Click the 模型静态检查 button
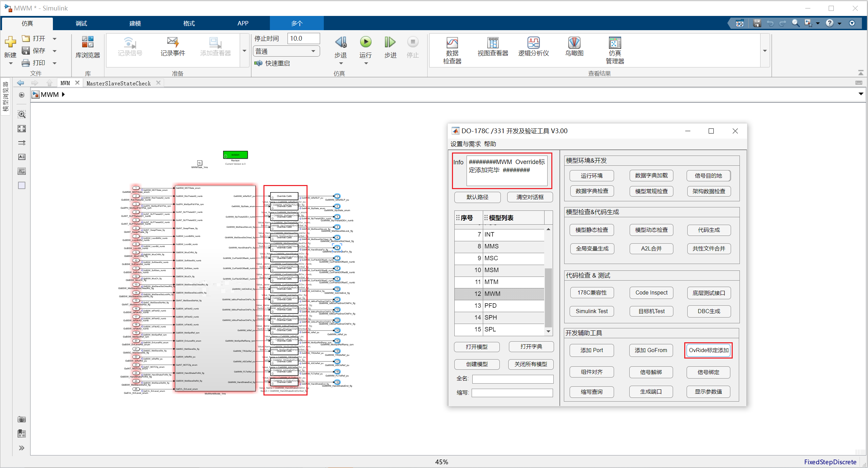This screenshot has width=868, height=468. coord(592,230)
